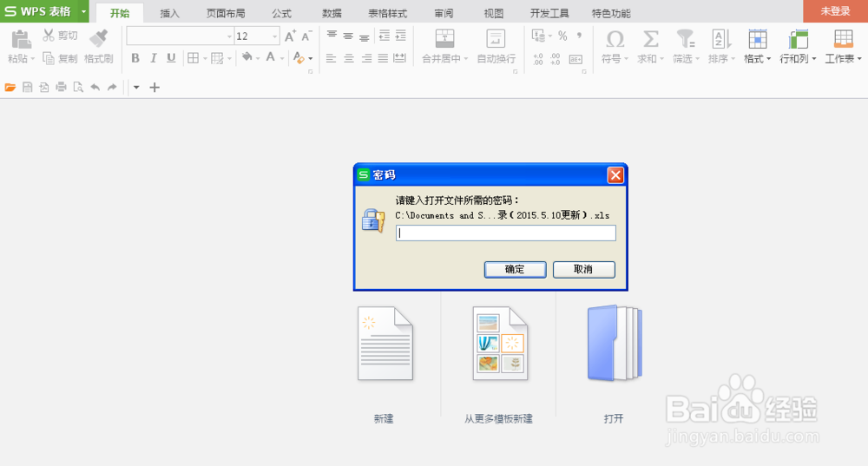Click the comma style icon
Image resolution: width=868 pixels, height=466 pixels.
pos(579,36)
